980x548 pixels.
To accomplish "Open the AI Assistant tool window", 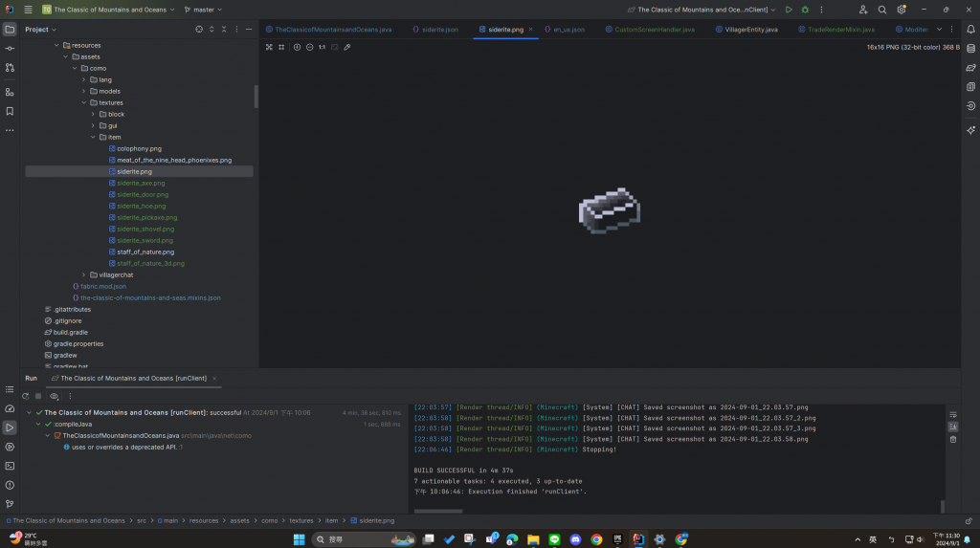I will point(970,131).
